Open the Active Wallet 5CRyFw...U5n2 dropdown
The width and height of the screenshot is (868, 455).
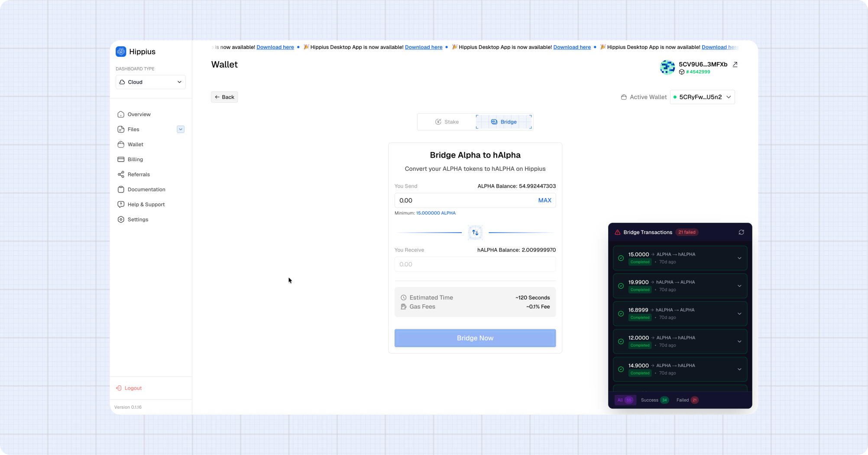702,97
